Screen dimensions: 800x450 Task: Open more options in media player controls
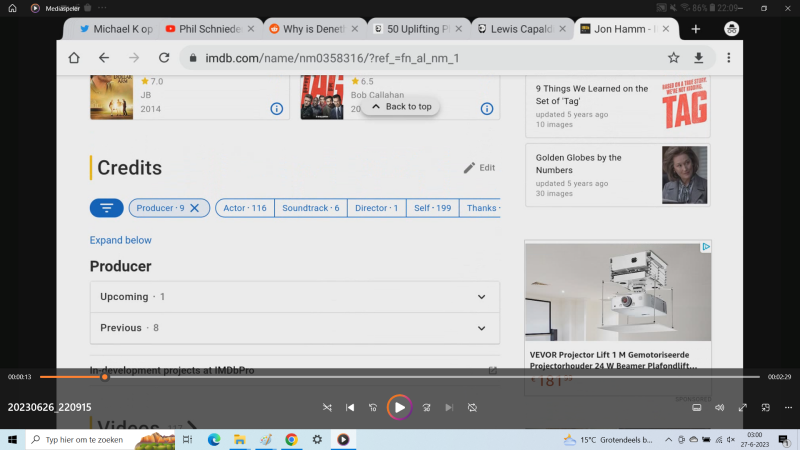click(788, 408)
